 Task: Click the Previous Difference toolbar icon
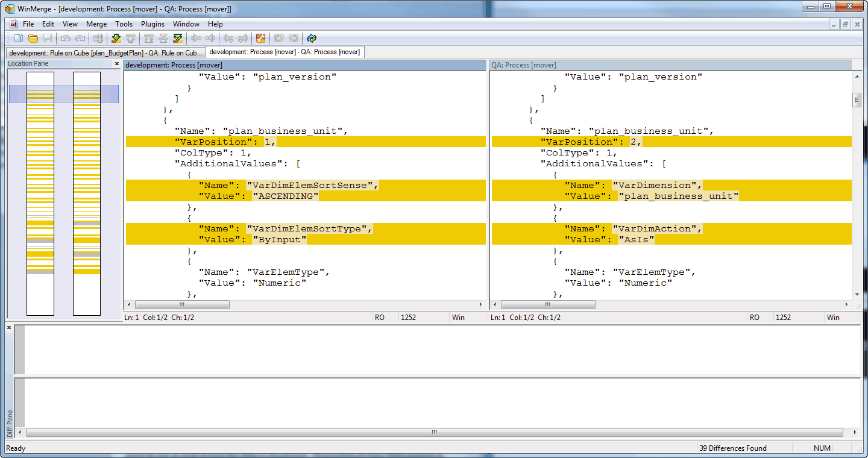pyautogui.click(x=131, y=39)
